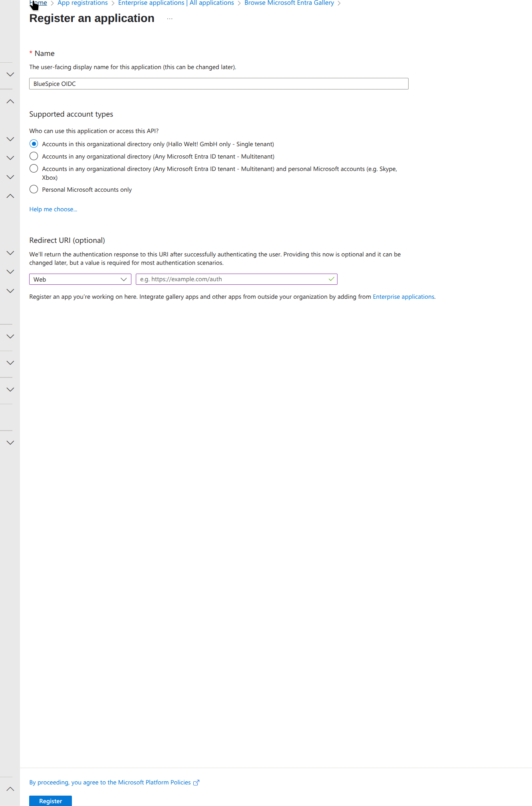Focus the Redirect URI text box
The width and height of the screenshot is (532, 806).
232,279
